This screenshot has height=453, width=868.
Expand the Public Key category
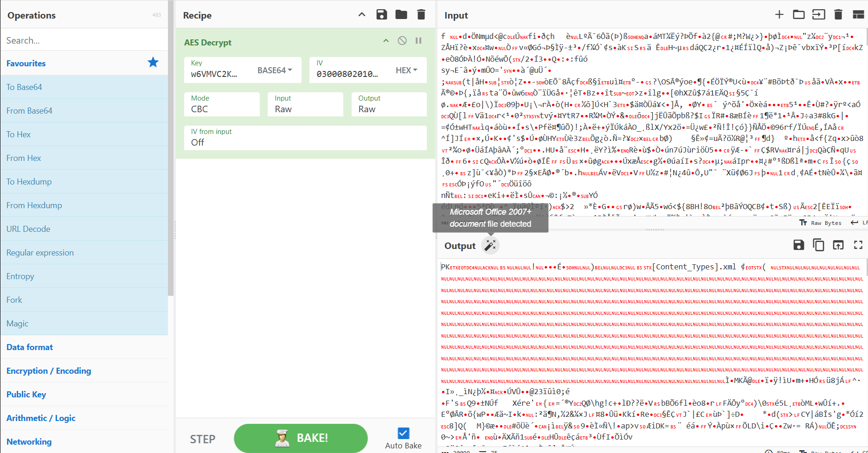click(84, 394)
